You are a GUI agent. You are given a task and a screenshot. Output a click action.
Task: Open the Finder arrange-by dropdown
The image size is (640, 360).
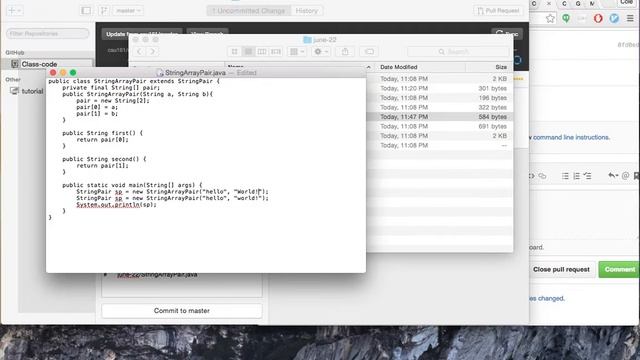[x=297, y=51]
